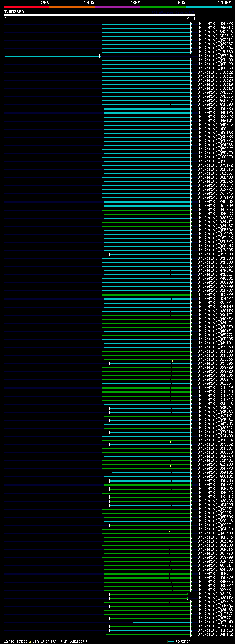Select the UniRef100_B7ST72 label
This screenshot has height=644, width=235.
(215, 165)
